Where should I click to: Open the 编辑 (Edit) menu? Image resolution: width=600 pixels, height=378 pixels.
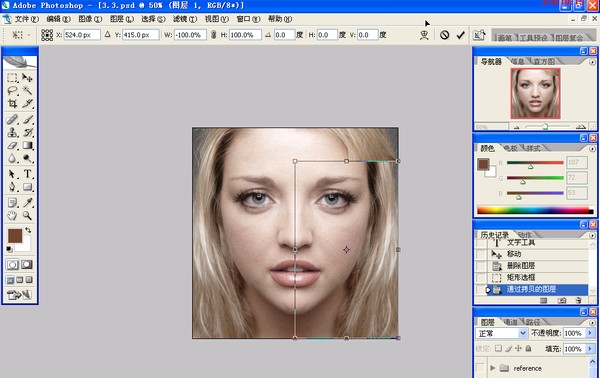click(58, 19)
